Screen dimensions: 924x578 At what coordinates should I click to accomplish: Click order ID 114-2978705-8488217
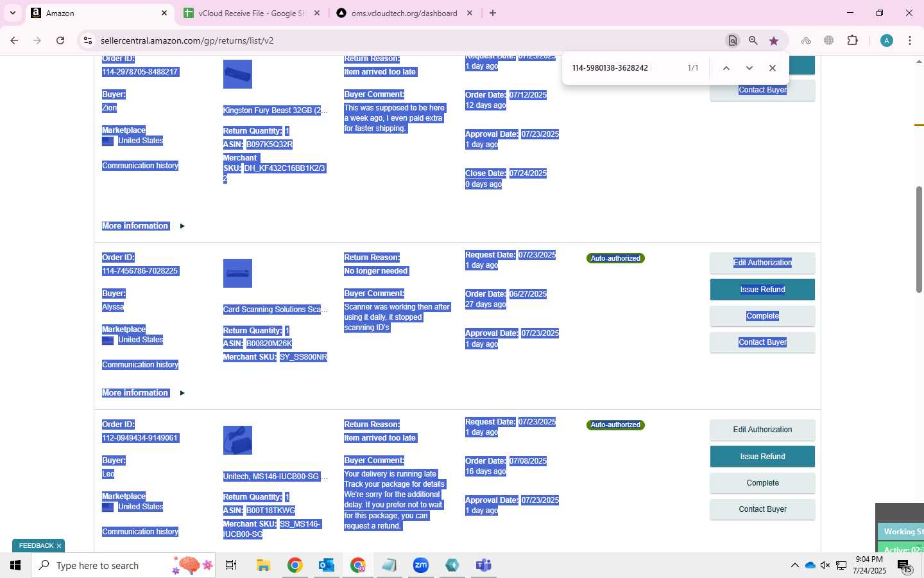coord(140,72)
